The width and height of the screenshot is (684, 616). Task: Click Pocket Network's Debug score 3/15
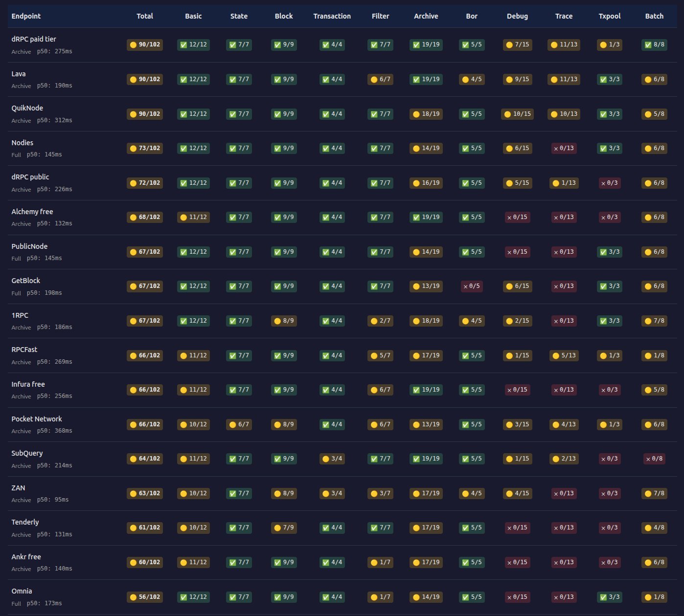click(x=517, y=424)
